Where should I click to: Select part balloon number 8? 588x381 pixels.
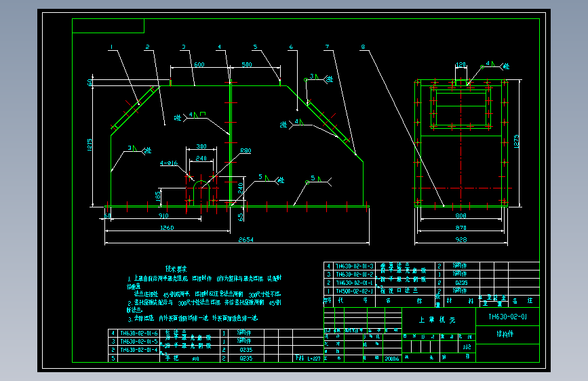[x=363, y=47]
